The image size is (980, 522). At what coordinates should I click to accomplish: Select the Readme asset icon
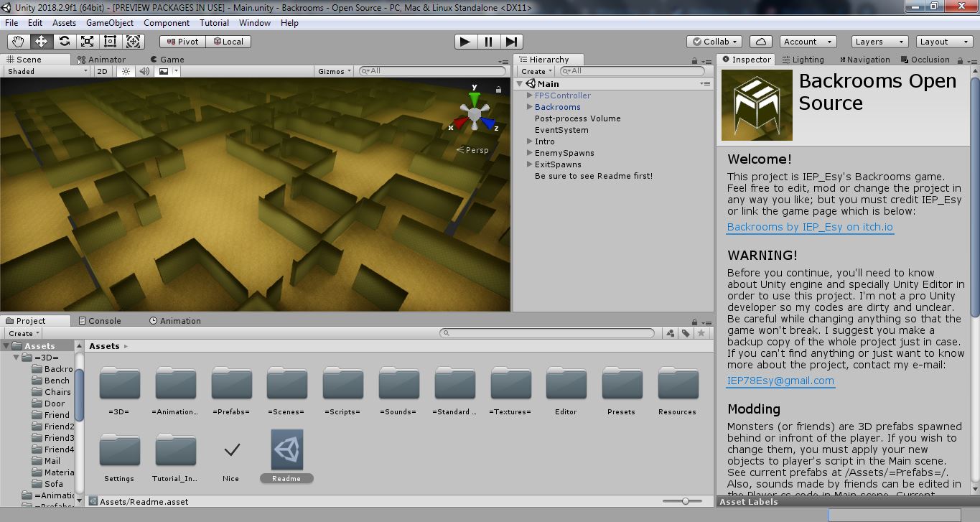coord(287,449)
